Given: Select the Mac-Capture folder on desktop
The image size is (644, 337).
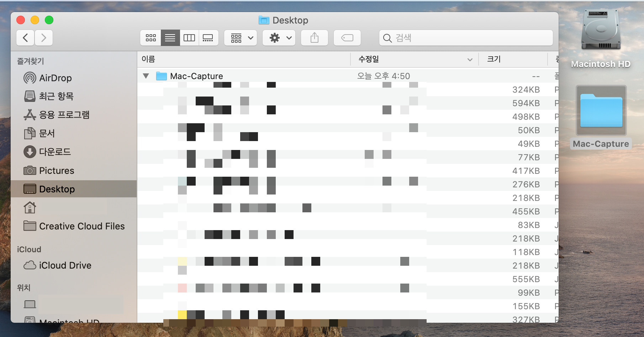Looking at the screenshot, I should 601,118.
